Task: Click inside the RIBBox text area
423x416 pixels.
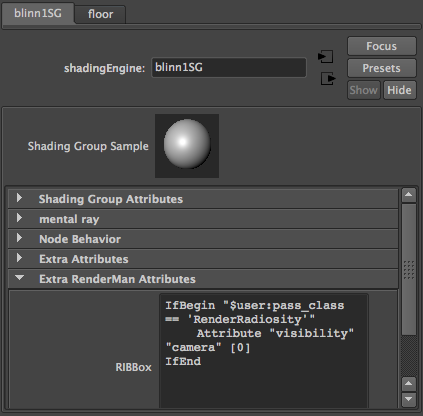Action: (264, 351)
